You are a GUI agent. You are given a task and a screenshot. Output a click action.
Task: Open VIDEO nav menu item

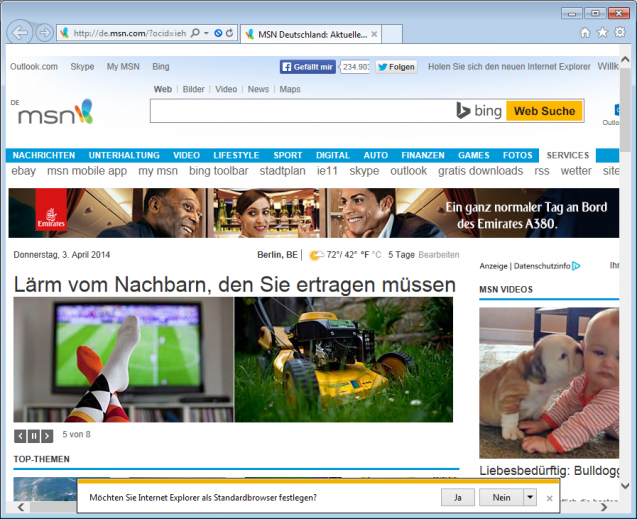pos(186,155)
